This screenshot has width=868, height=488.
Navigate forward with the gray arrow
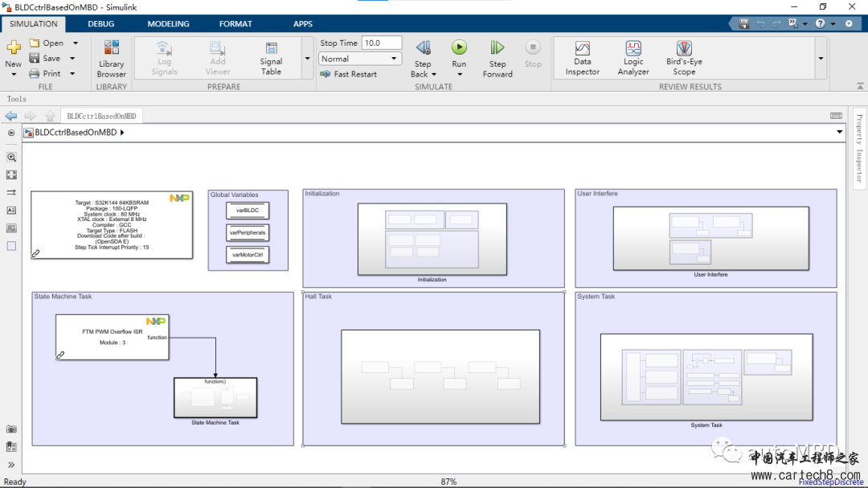[x=31, y=115]
